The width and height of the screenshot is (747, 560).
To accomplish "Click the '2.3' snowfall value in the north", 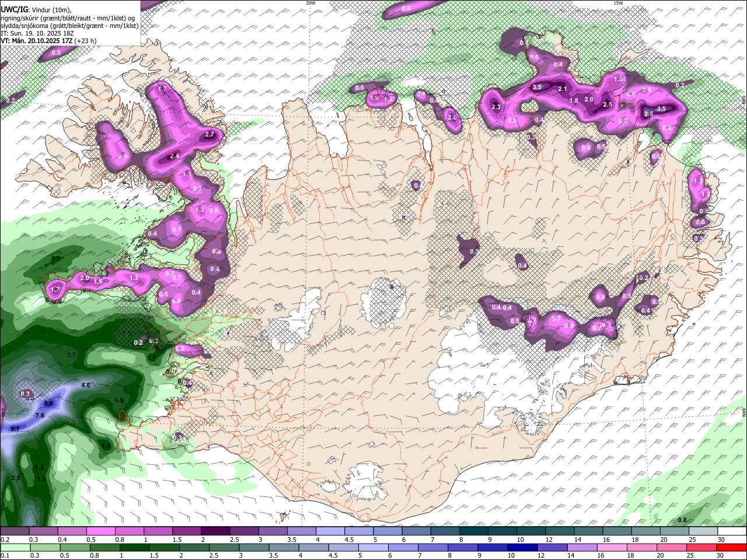I will (497, 107).
